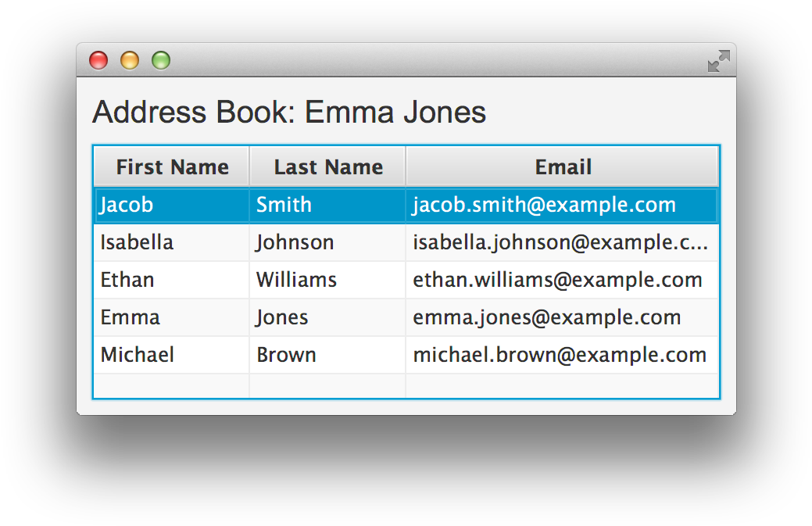Click the Email column header
This screenshot has height=526, width=812.
click(x=563, y=167)
